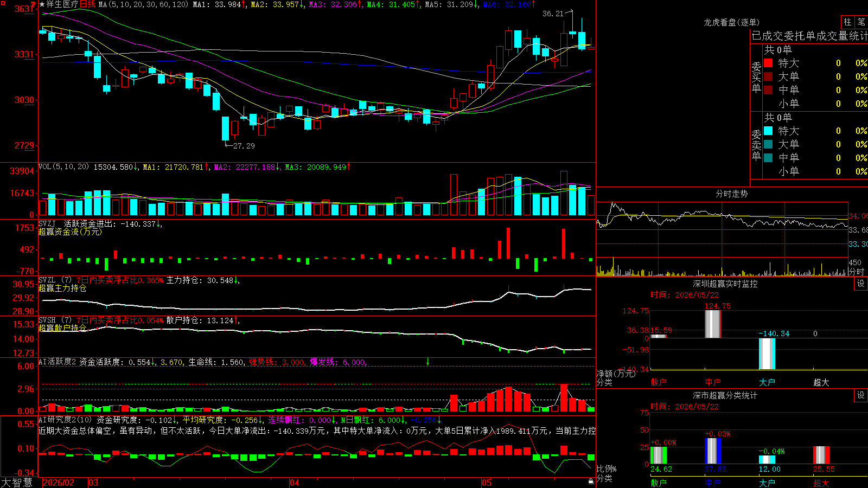Click the 小单 row under 委买单
The width and height of the screenshot is (868, 488).
[x=815, y=104]
